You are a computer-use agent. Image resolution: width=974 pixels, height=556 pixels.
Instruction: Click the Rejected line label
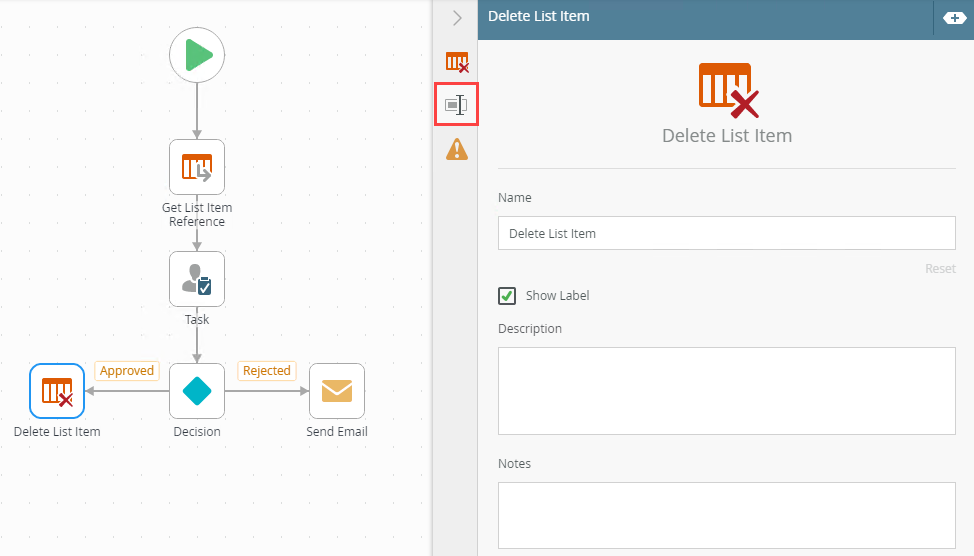[267, 371]
